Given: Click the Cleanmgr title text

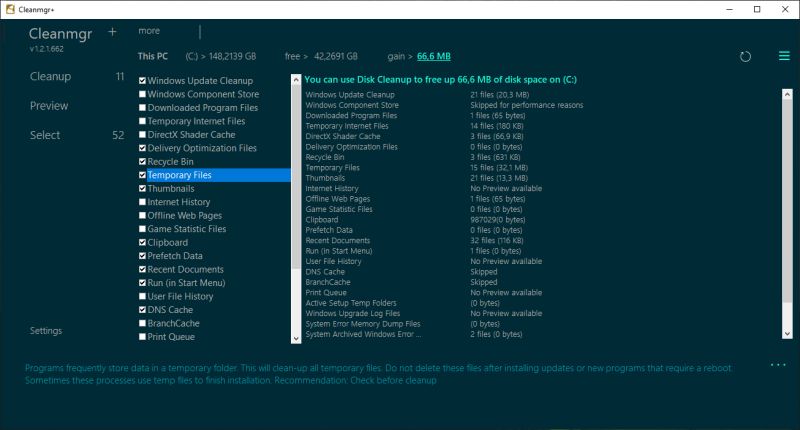Looking at the screenshot, I should [60, 34].
